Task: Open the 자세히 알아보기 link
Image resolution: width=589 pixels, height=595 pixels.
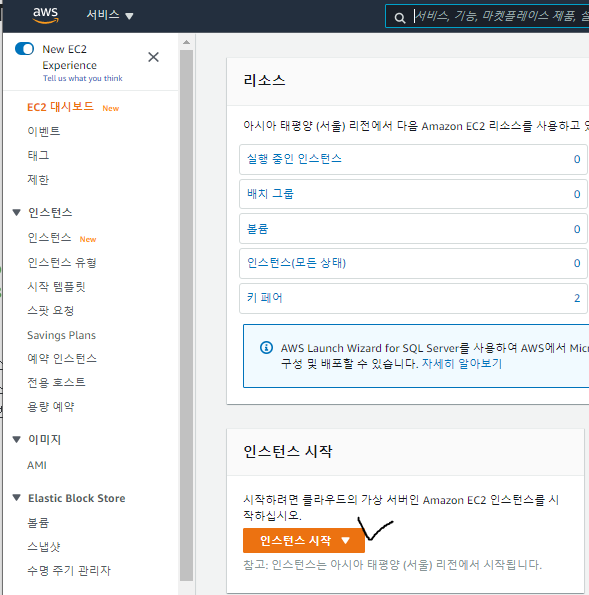Action: (461, 364)
